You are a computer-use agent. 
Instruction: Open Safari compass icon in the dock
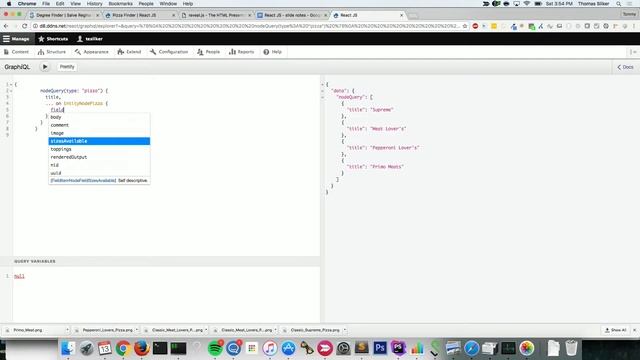click(x=471, y=348)
